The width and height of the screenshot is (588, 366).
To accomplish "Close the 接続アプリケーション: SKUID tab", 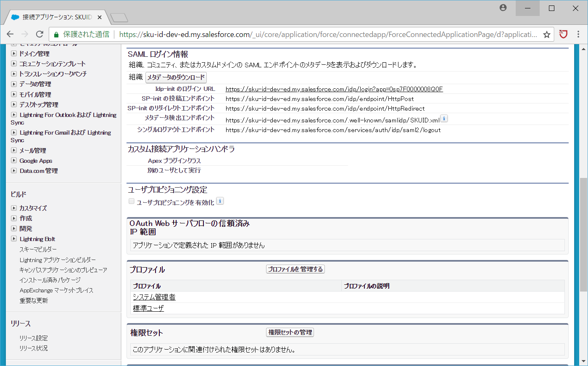I will click(x=100, y=17).
